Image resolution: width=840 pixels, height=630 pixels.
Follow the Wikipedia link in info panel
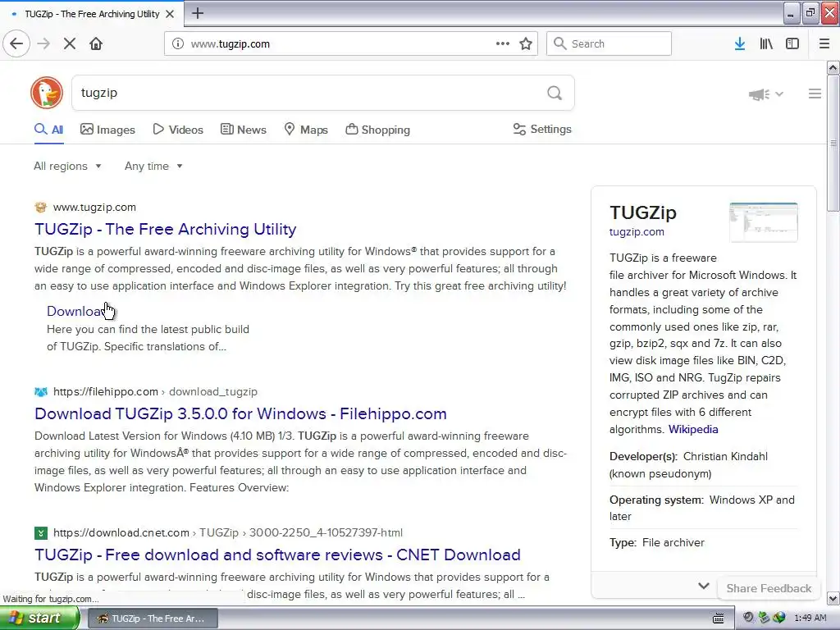click(693, 430)
